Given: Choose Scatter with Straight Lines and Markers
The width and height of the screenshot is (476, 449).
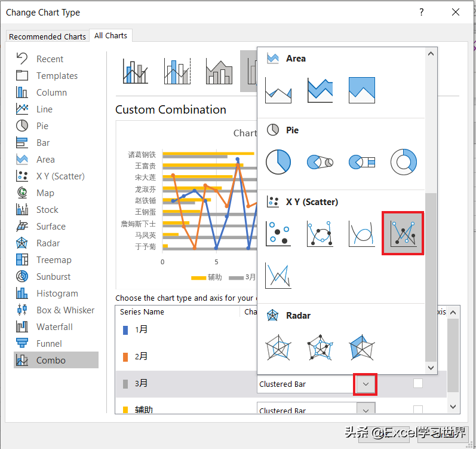Looking at the screenshot, I should point(403,233).
